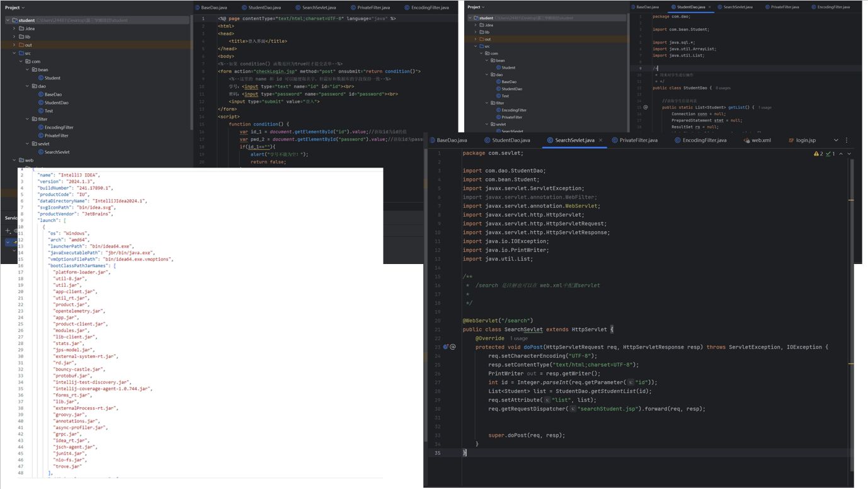Viewport: 868px width, 489px height.
Task: Jump to previous highlighted problem arrow
Action: point(840,154)
